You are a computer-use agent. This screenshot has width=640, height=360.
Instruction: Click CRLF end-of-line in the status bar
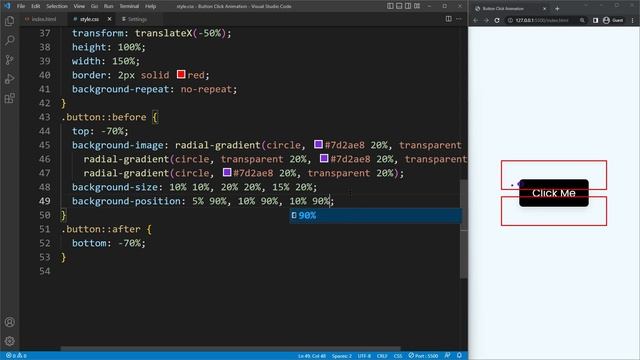[x=382, y=356]
